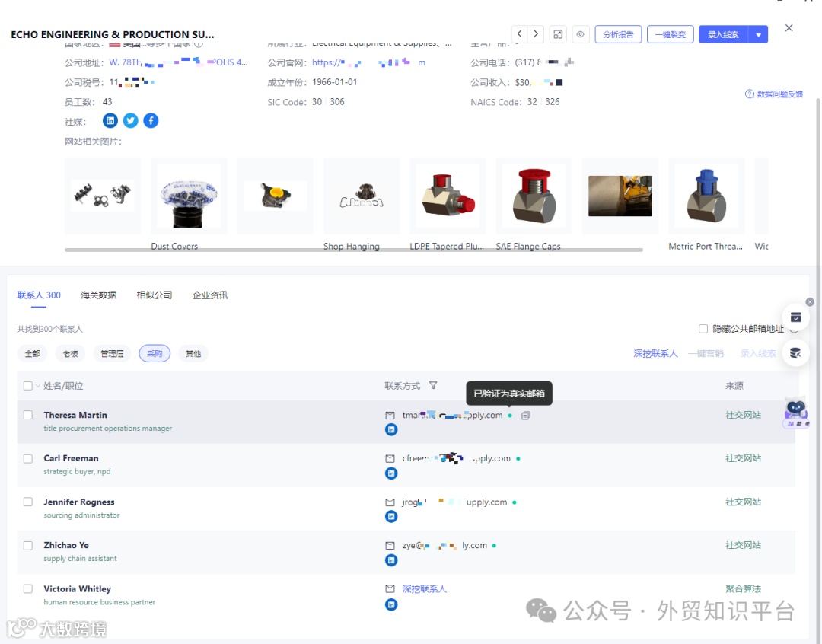The width and height of the screenshot is (822, 644).
Task: Open the SAE Flange Caps thumbnail
Action: pyautogui.click(x=534, y=196)
